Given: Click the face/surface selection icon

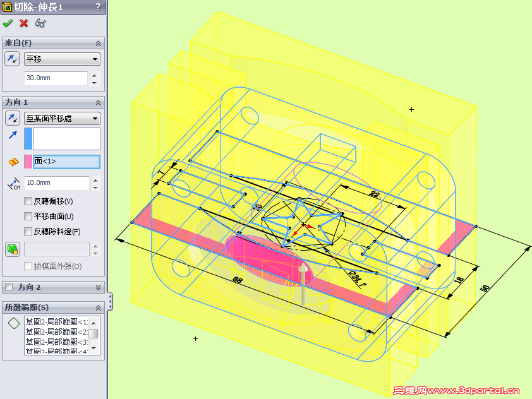Looking at the screenshot, I should pos(13,162).
